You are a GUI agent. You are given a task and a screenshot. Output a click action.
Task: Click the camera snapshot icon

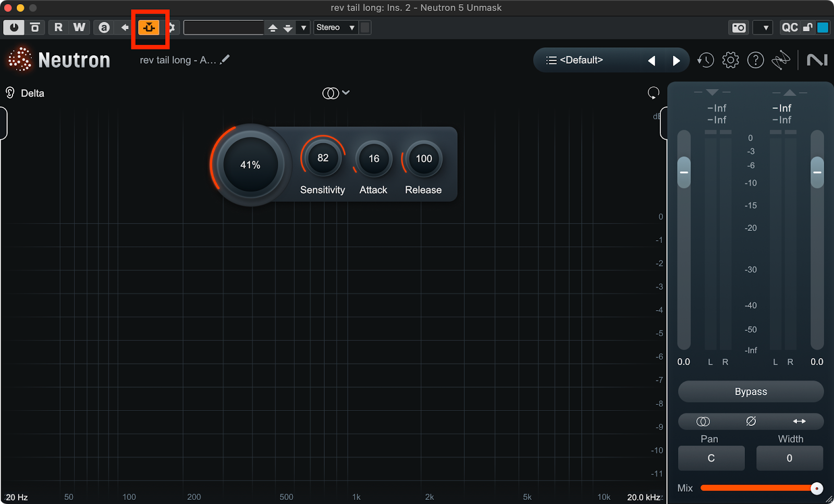click(x=739, y=28)
